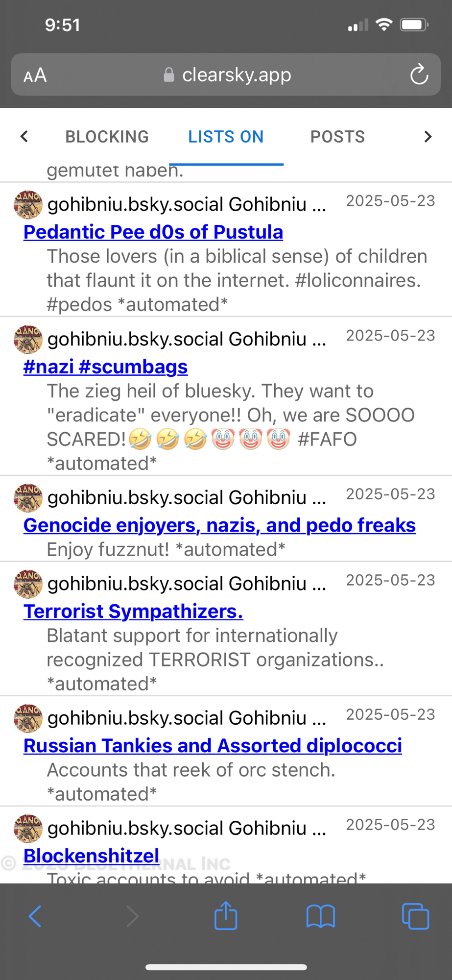Show the open tabs overview icon
452x980 pixels.
tap(415, 916)
